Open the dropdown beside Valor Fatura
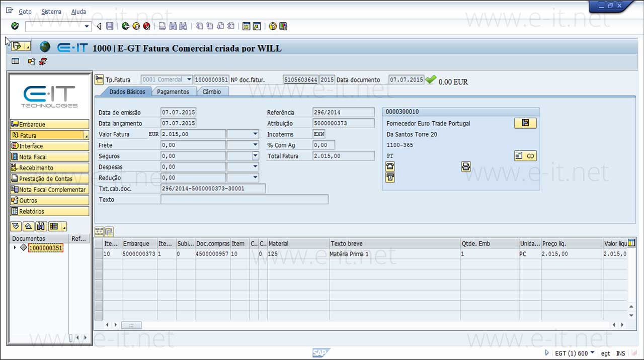The width and height of the screenshot is (644, 360). point(256,134)
